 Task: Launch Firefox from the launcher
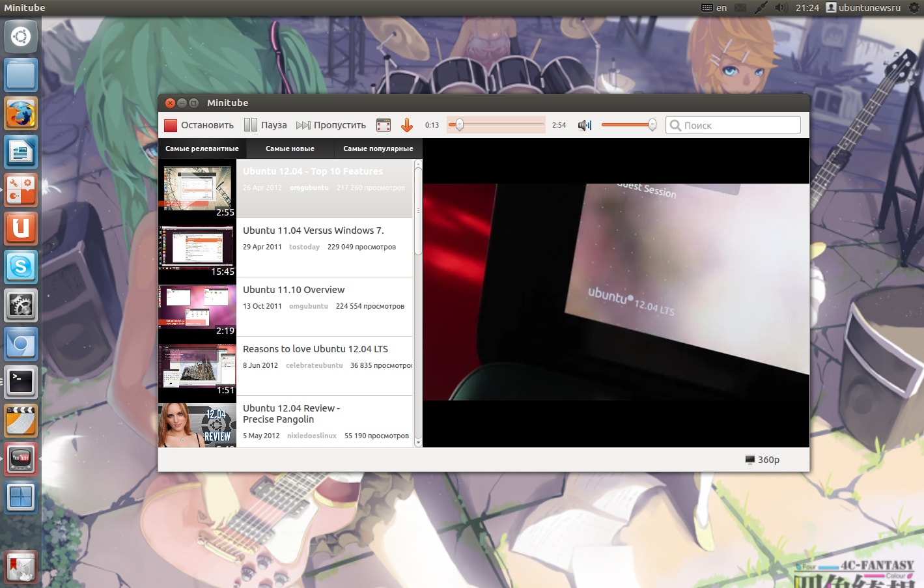[x=21, y=113]
